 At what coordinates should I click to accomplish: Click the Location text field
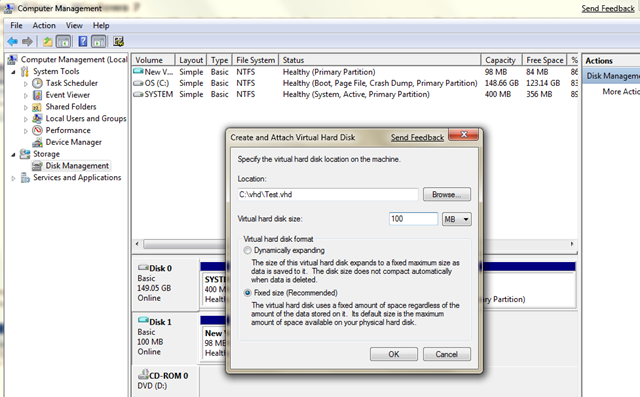point(328,195)
